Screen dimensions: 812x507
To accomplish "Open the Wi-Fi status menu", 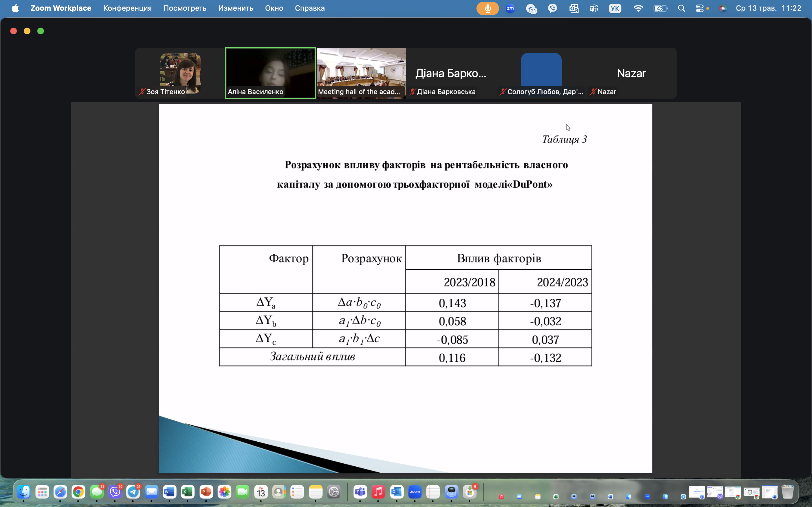I will pyautogui.click(x=638, y=8).
